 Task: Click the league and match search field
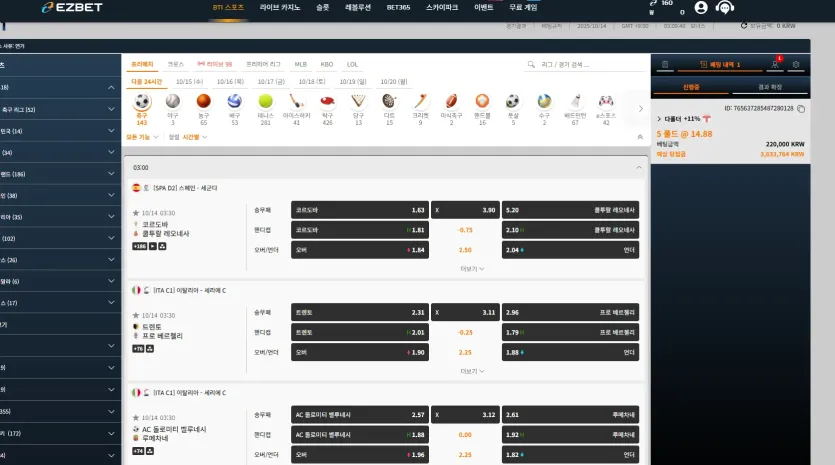click(586, 64)
